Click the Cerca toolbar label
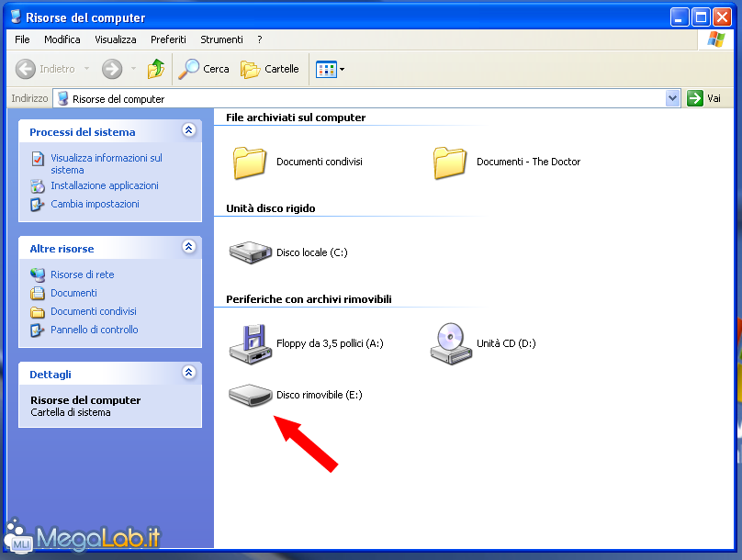 coord(216,69)
